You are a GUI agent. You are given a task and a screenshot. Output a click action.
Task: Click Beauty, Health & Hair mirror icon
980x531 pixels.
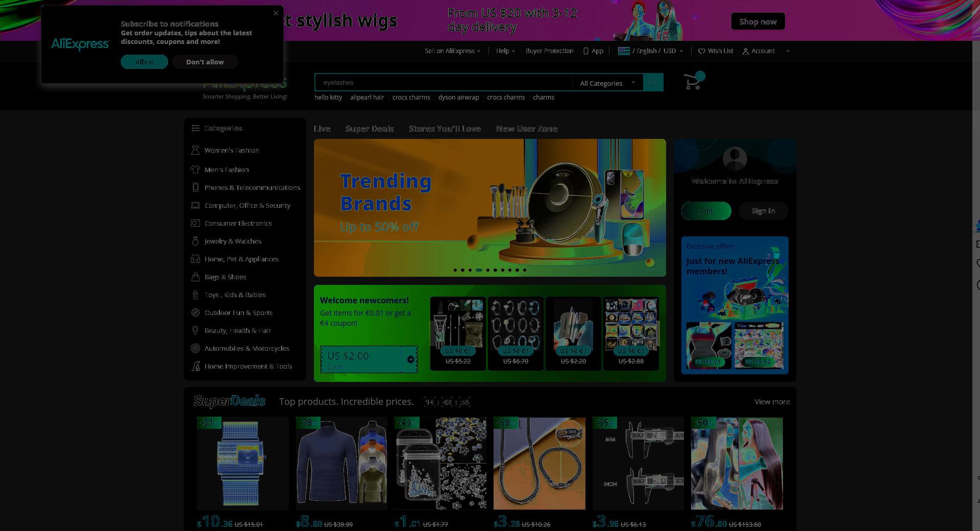pyautogui.click(x=195, y=330)
